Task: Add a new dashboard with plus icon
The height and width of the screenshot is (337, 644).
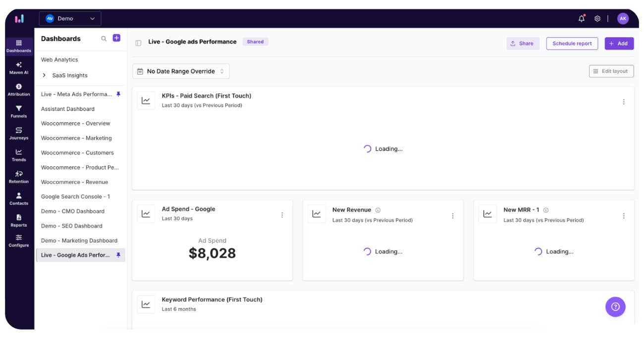Action: point(116,38)
